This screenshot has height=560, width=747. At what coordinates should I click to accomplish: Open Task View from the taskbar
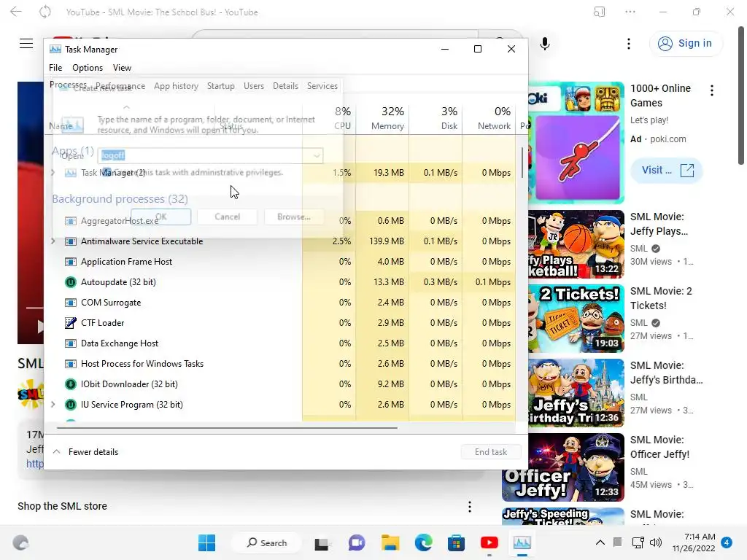(x=322, y=542)
